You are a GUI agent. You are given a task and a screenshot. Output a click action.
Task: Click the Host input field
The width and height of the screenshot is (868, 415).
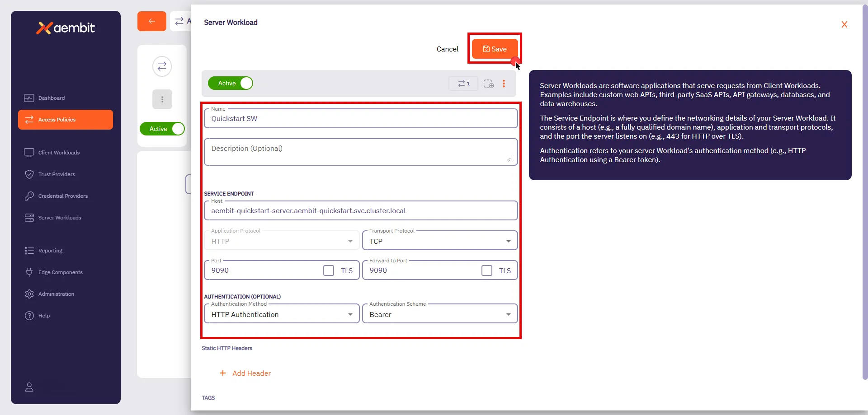tap(361, 210)
